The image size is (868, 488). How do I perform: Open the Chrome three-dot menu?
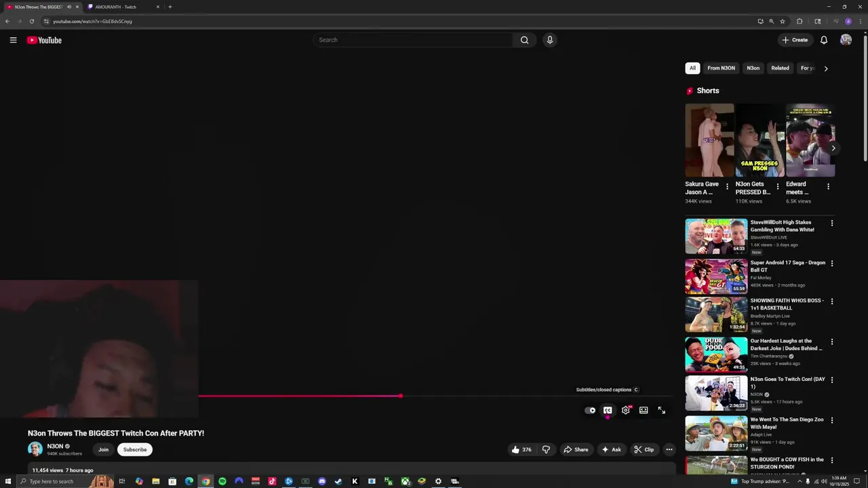click(x=860, y=21)
